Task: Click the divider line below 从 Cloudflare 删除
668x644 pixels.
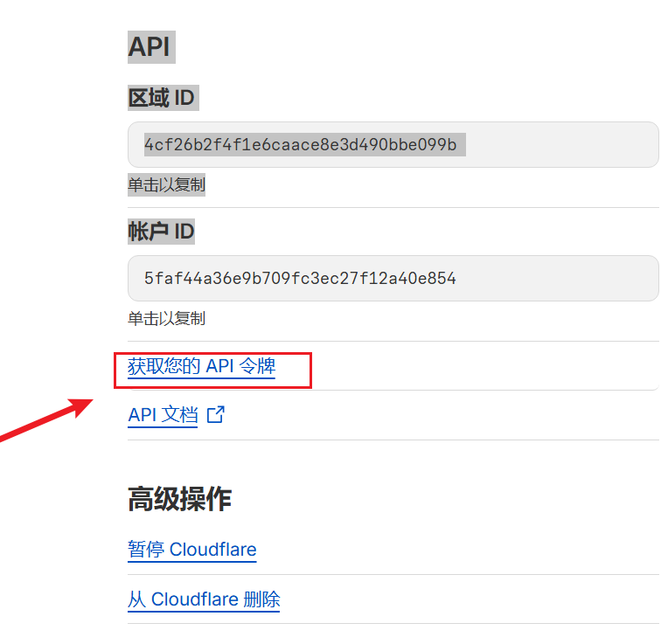Action: [393, 623]
